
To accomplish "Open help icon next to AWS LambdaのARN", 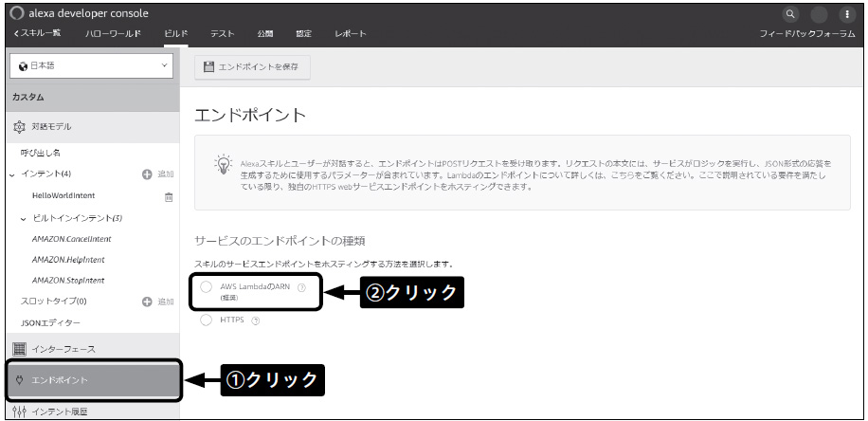I will (301, 287).
